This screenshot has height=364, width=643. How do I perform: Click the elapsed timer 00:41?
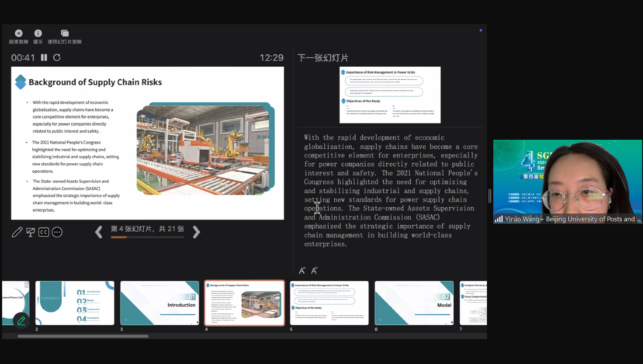tap(23, 58)
